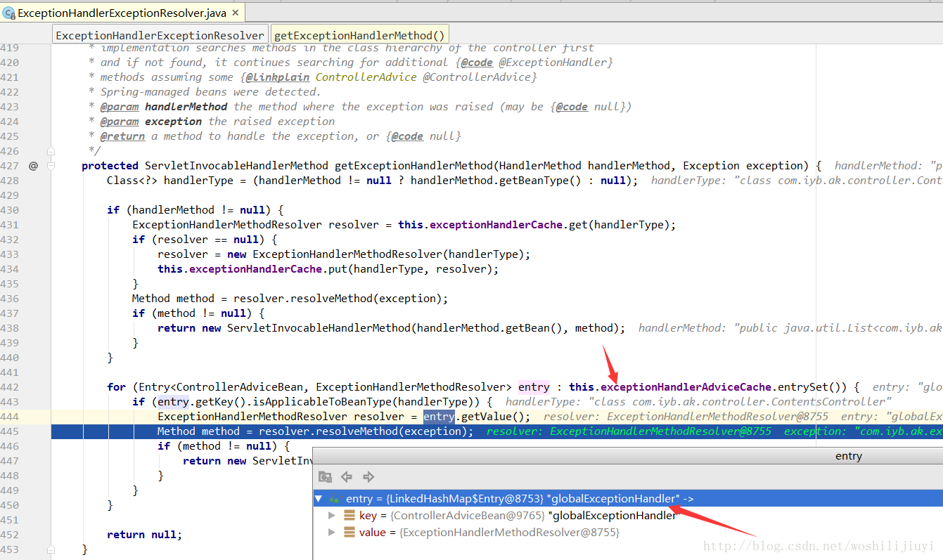
Task: Click the field icon beside key
Action: coord(349,516)
